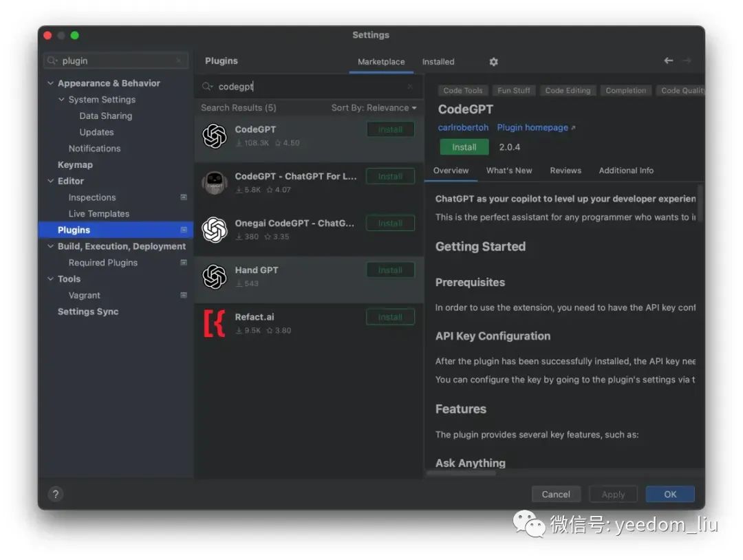
Task: Click the search options icon beside codegpt
Action: click(207, 86)
